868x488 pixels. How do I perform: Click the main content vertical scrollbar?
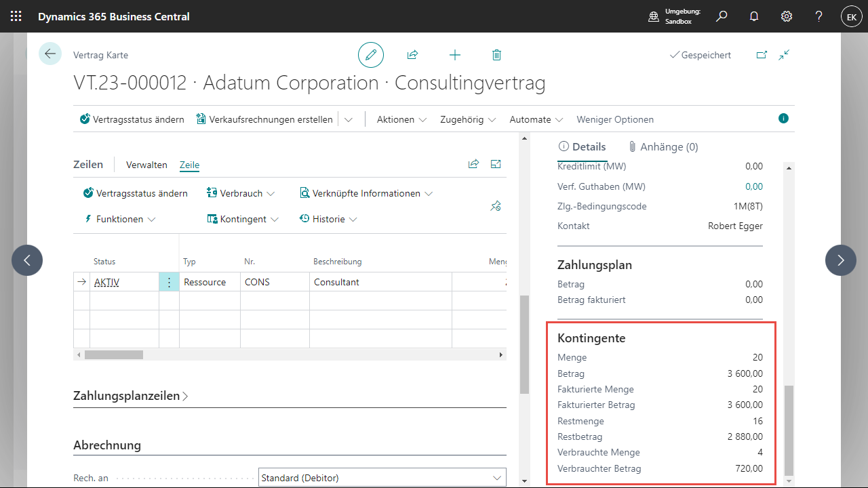(524, 344)
